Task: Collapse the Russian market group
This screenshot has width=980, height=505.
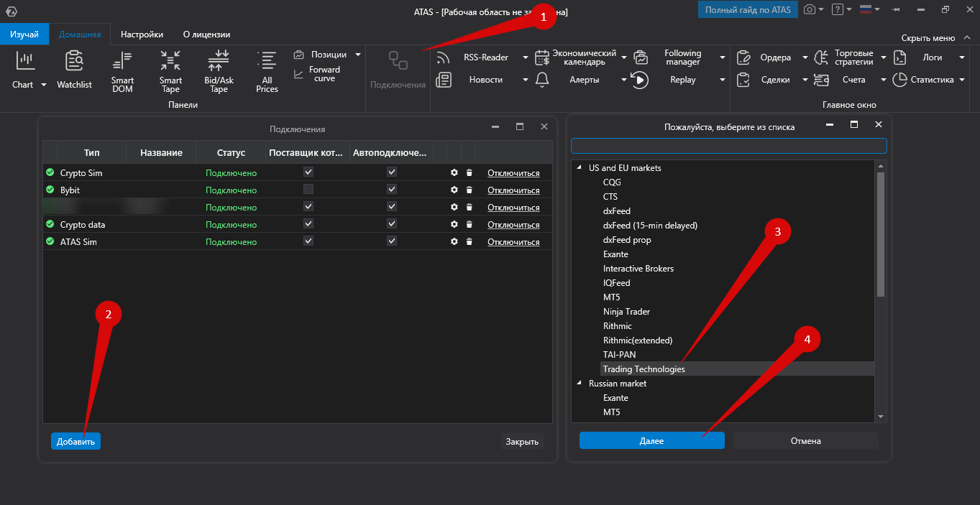Action: pos(580,383)
